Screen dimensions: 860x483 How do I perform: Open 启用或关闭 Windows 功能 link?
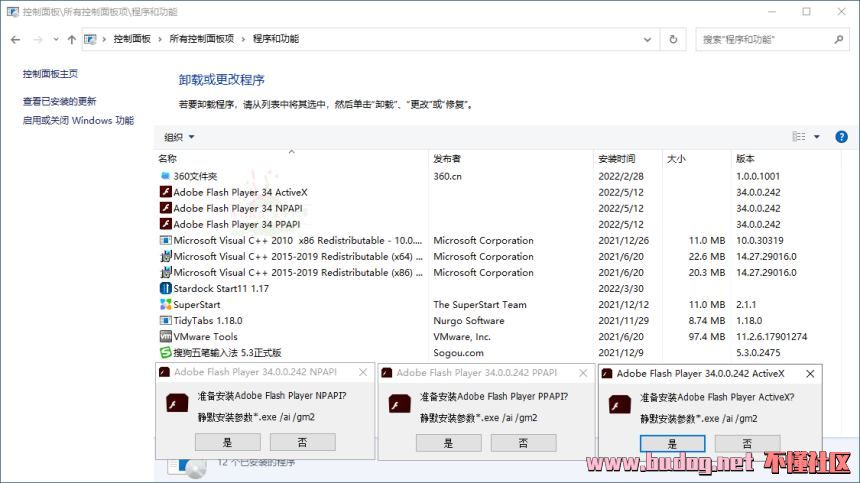point(78,120)
